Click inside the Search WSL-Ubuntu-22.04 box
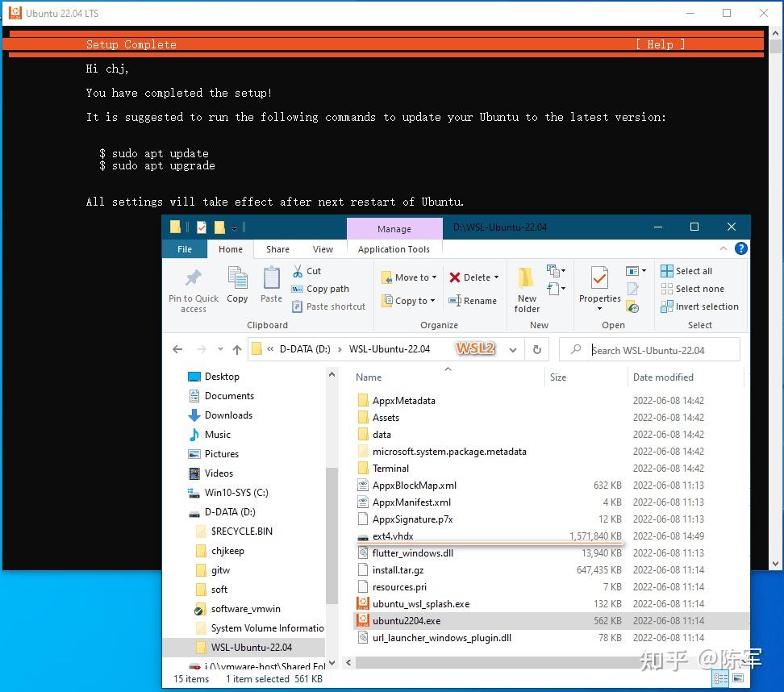The width and height of the screenshot is (784, 692). click(650, 349)
